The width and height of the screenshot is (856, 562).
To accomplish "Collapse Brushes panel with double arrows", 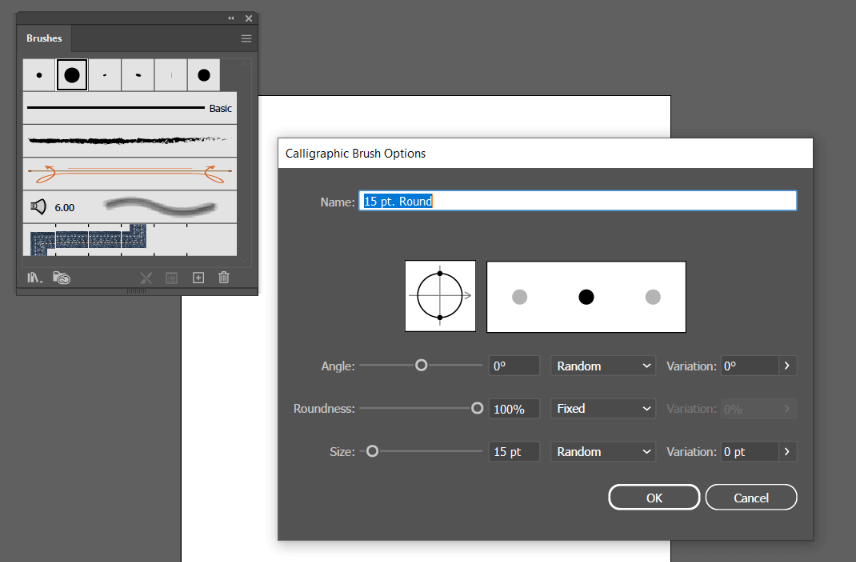I will (231, 18).
